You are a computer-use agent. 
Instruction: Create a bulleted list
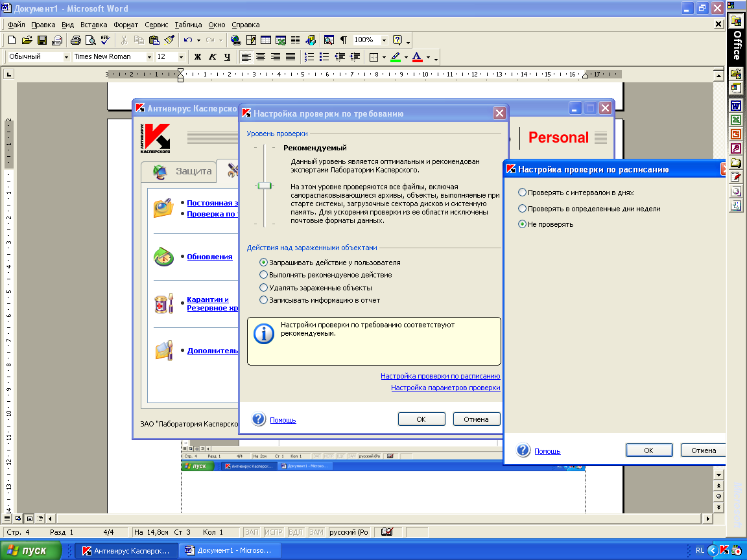[x=324, y=57]
